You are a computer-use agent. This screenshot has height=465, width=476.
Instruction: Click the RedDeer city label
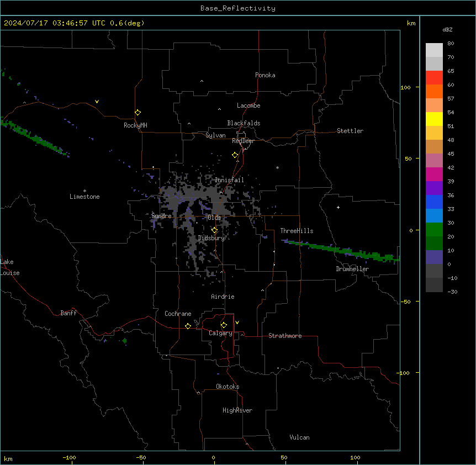click(x=243, y=141)
